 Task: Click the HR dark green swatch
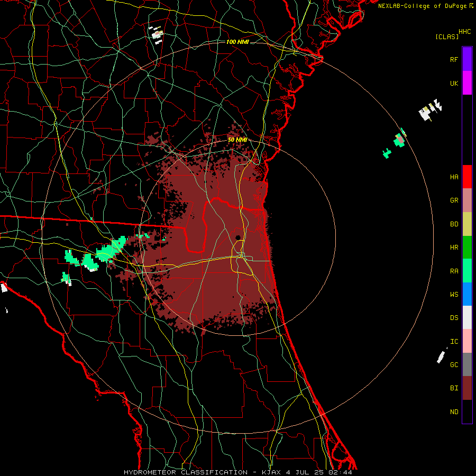tap(467, 248)
